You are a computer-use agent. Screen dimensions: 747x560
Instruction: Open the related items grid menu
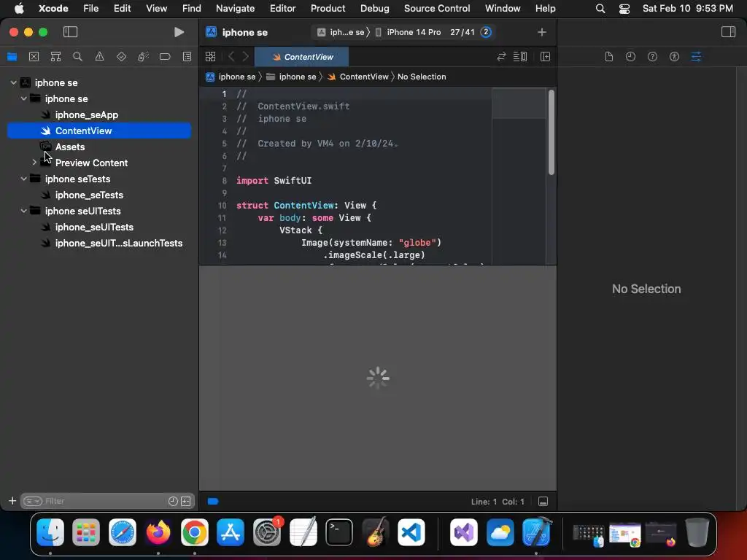[x=211, y=57]
